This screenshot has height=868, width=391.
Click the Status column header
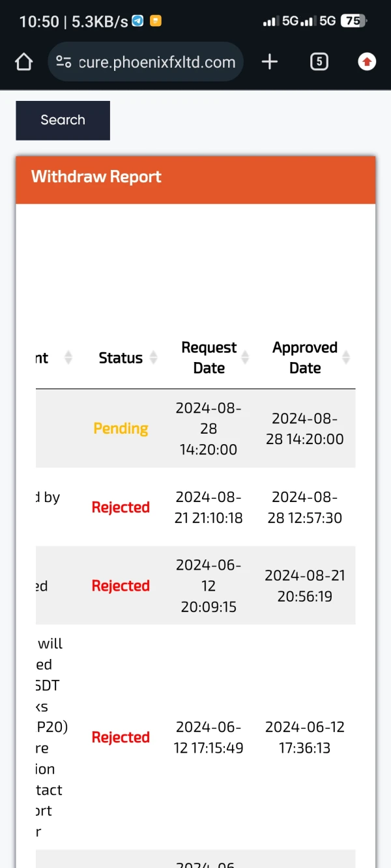(x=121, y=357)
